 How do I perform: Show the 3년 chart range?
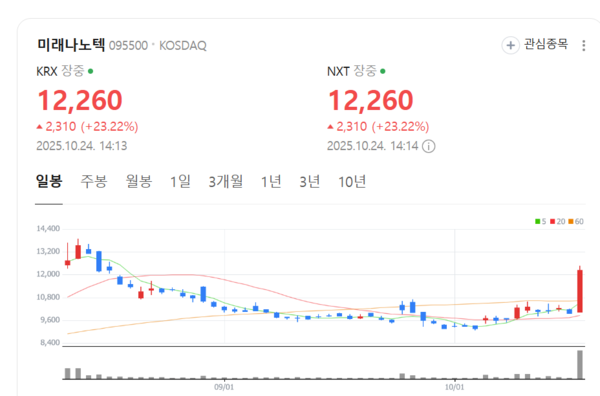point(310,181)
